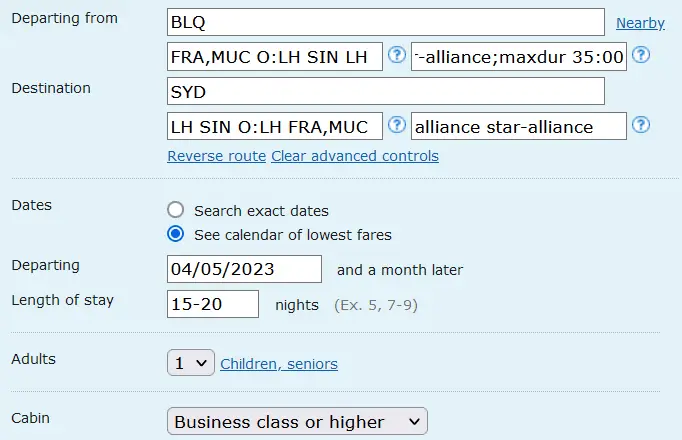Click the Reverse route link

216,156
